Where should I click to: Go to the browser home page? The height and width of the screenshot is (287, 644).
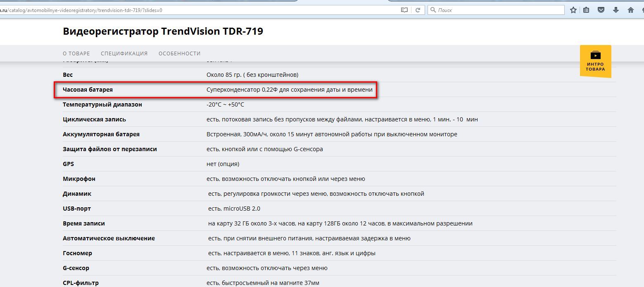[630, 10]
